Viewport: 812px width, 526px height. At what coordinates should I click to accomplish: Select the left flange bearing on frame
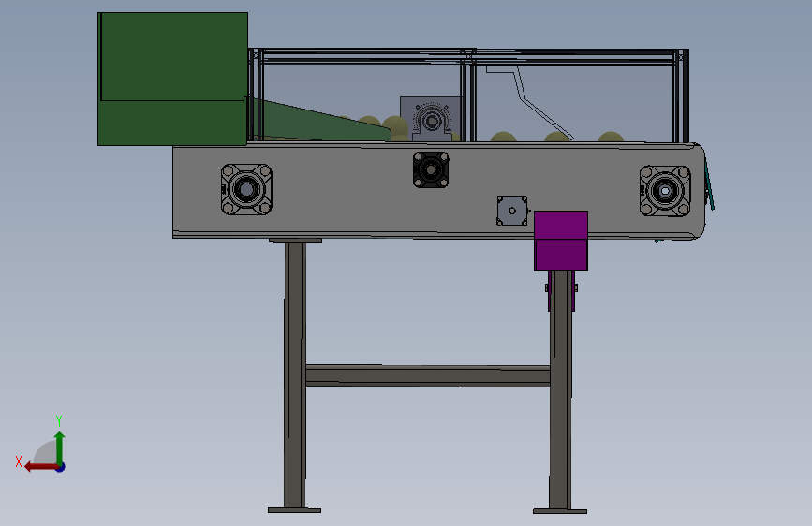coord(246,189)
